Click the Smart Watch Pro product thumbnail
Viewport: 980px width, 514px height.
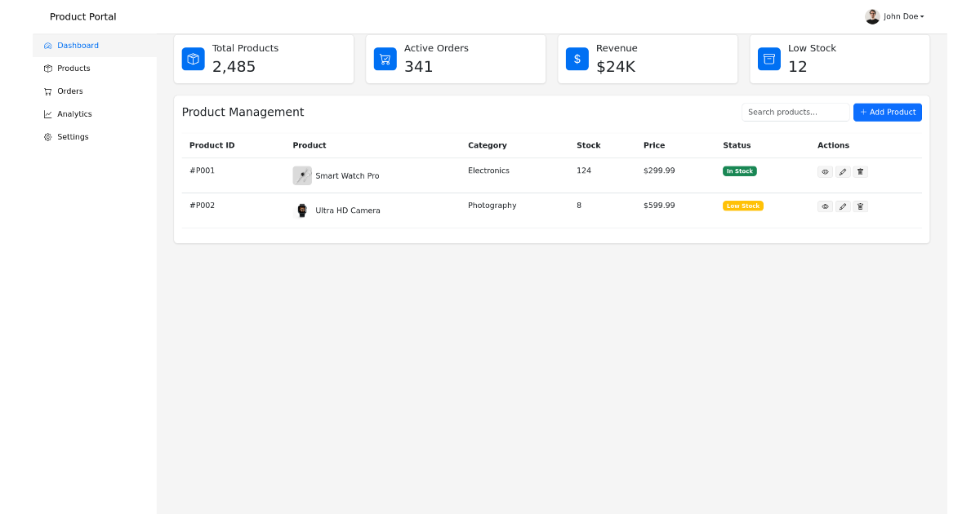(x=302, y=175)
